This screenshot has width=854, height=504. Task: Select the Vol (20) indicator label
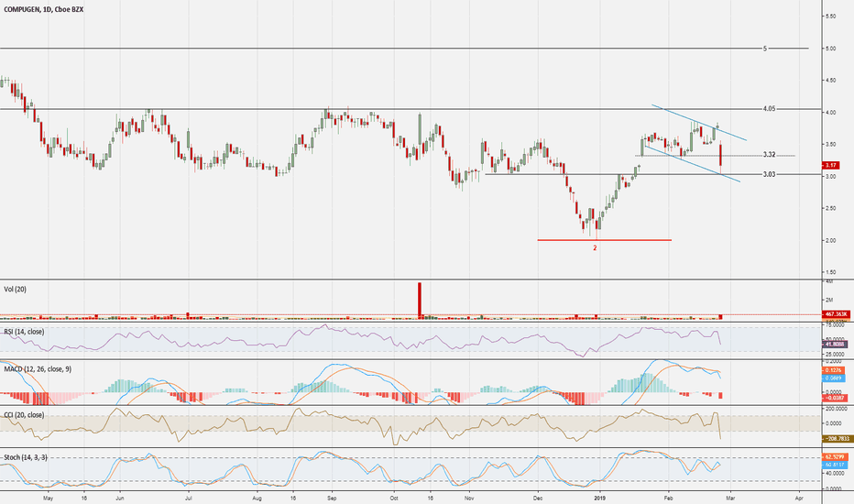(16, 290)
